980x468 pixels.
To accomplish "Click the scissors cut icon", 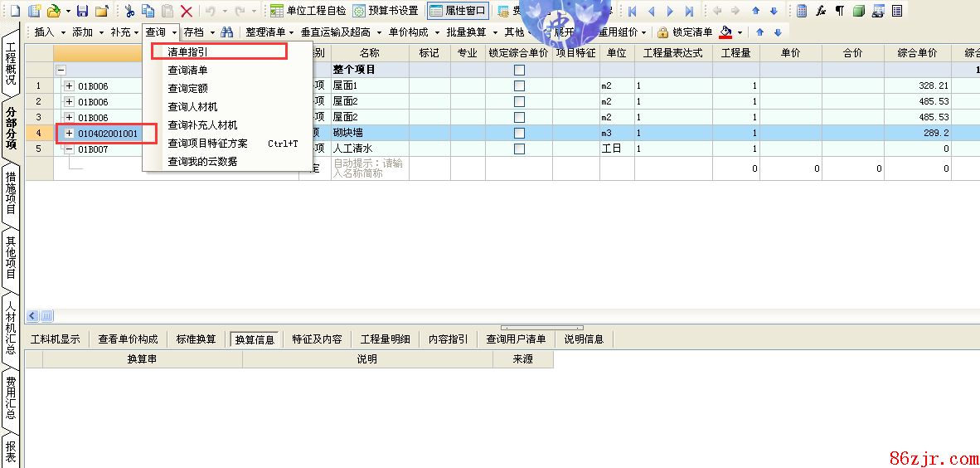I will pyautogui.click(x=130, y=11).
